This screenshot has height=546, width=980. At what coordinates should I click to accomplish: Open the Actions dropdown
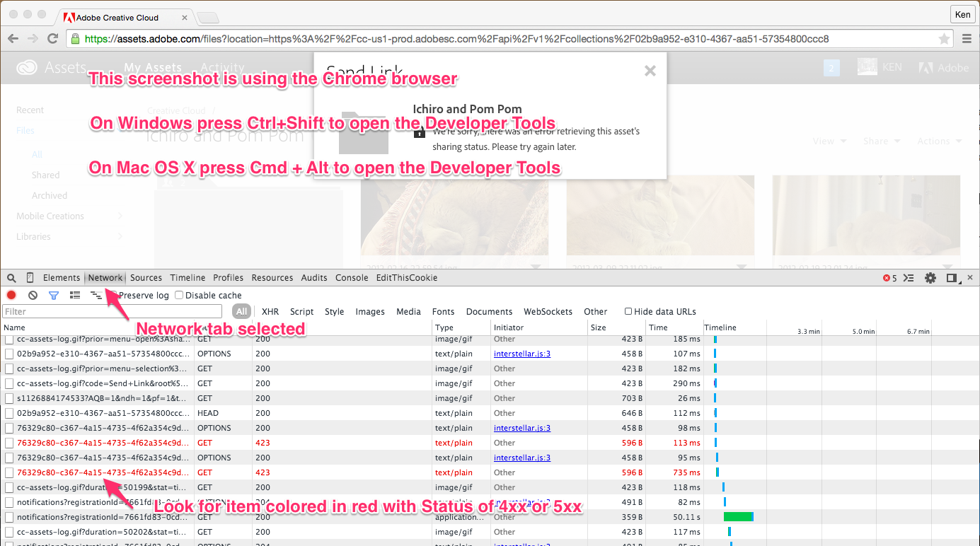[940, 141]
